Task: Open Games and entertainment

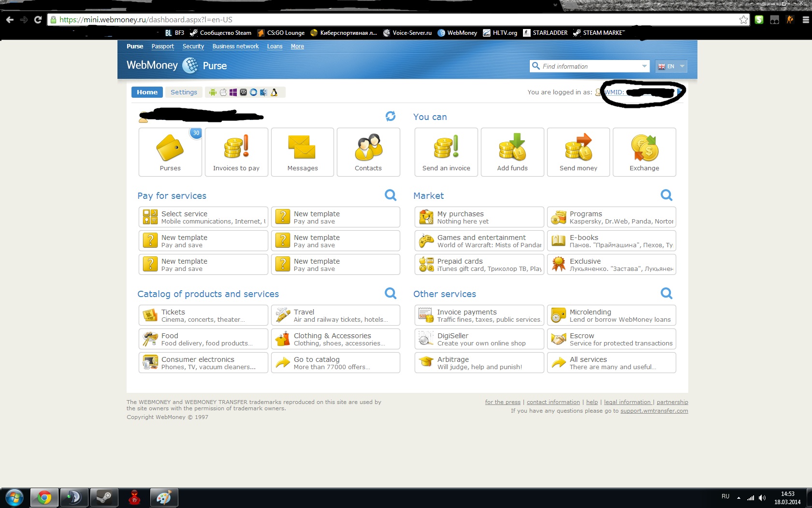Action: click(x=479, y=240)
